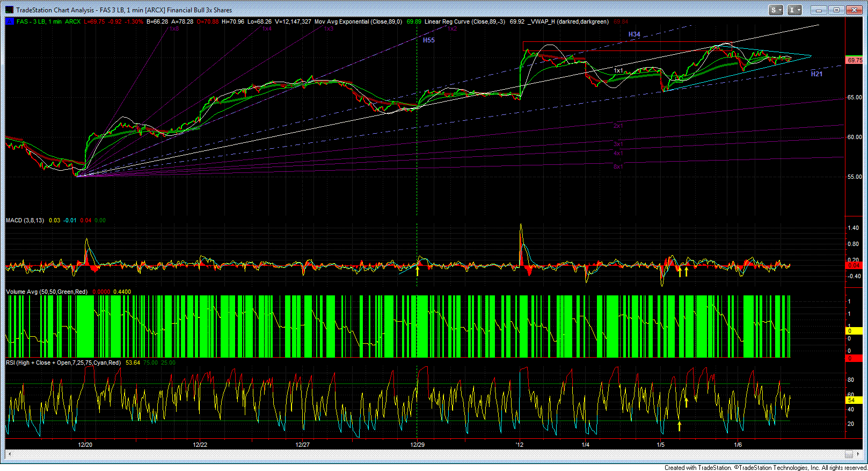This screenshot has width=868, height=471.
Task: Click the 3x1 Gann fan label
Action: coord(618,144)
